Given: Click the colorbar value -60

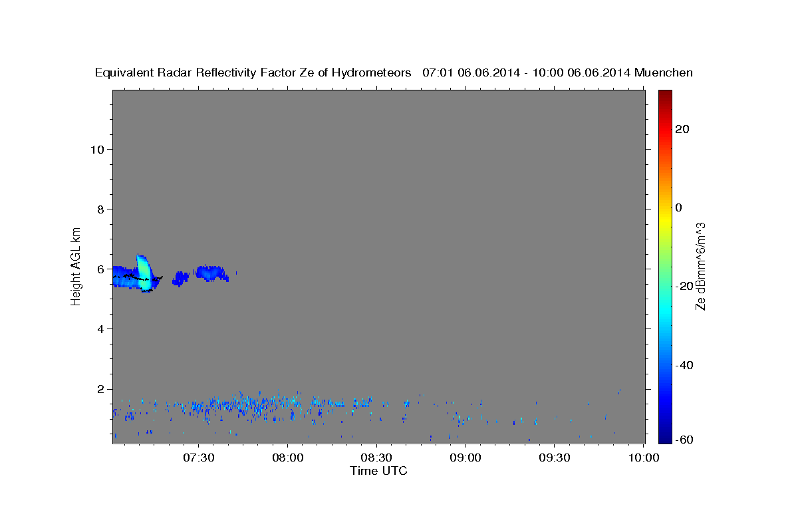Looking at the screenshot, I should 683,440.
